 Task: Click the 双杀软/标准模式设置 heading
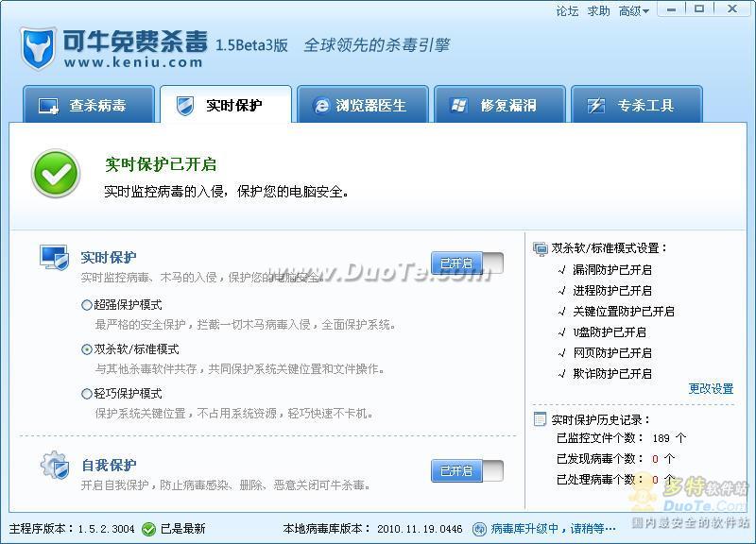pos(610,248)
